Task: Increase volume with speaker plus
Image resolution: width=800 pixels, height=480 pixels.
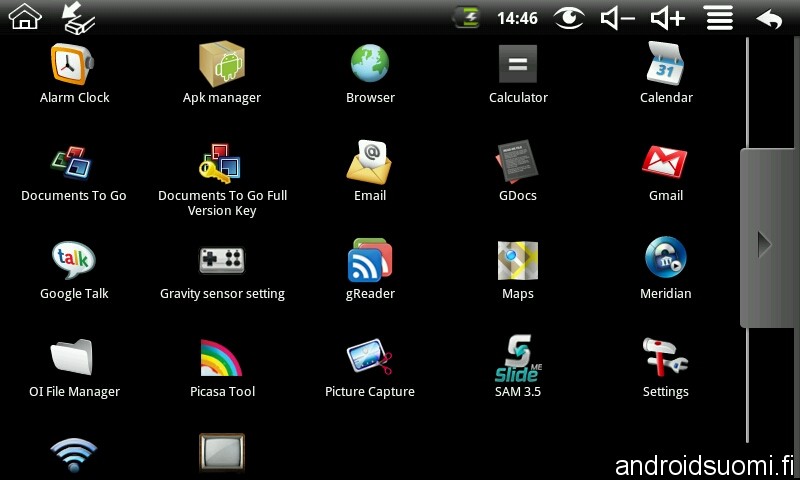Action: coord(668,19)
